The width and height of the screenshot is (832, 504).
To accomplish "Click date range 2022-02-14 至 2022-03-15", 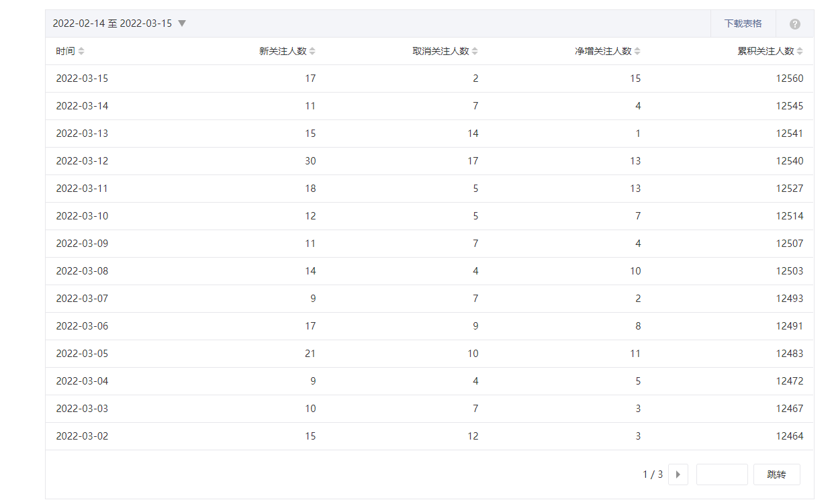I will click(112, 23).
